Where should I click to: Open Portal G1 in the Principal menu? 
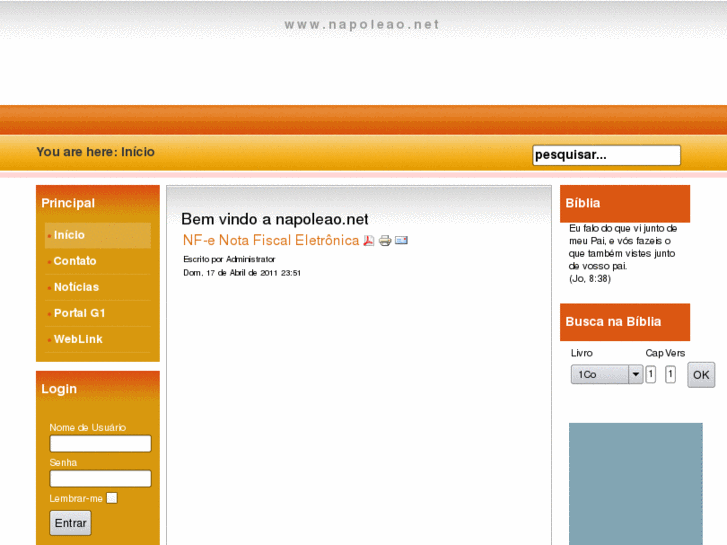[x=98, y=313]
